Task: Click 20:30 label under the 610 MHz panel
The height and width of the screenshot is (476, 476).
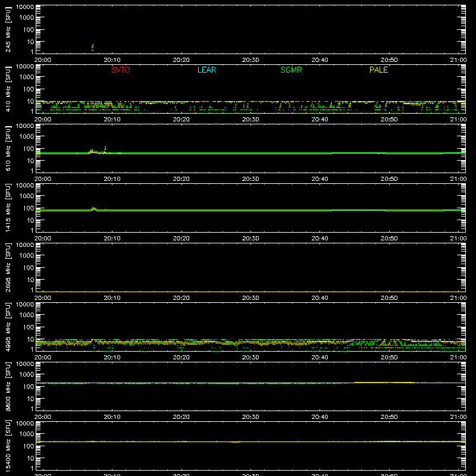Action: (250, 179)
